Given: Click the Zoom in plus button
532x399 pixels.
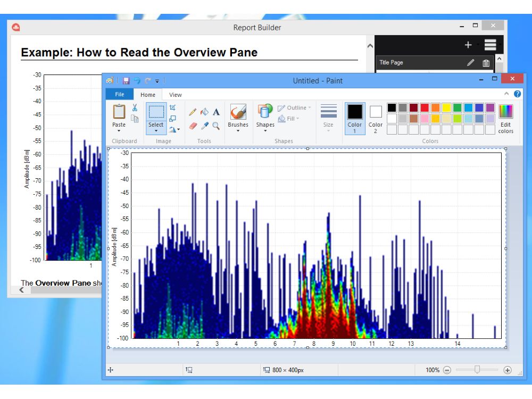Looking at the screenshot, I should coord(508,370).
